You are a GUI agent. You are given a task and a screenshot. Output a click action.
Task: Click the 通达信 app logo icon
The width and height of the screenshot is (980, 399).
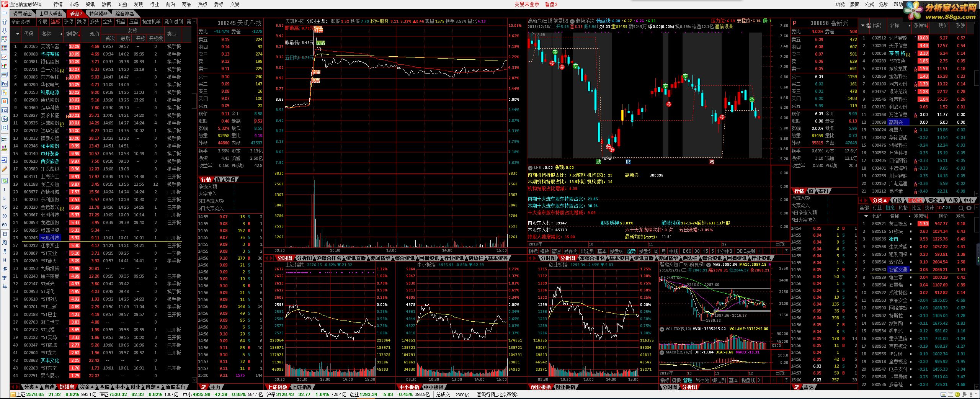4,4
